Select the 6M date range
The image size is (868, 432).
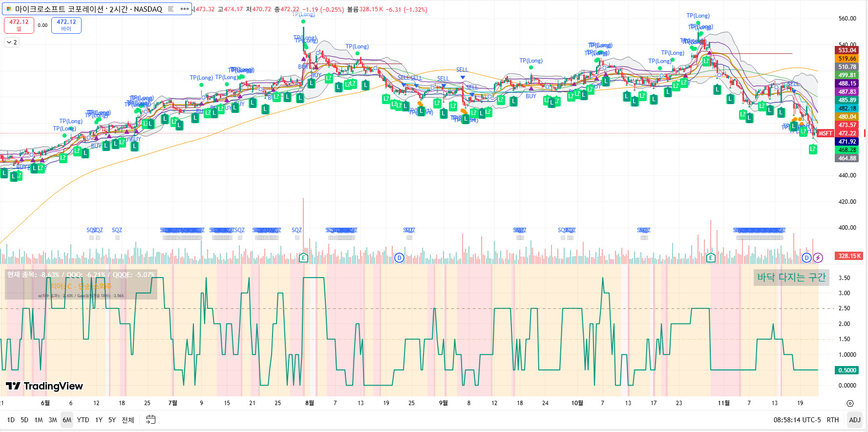click(67, 420)
